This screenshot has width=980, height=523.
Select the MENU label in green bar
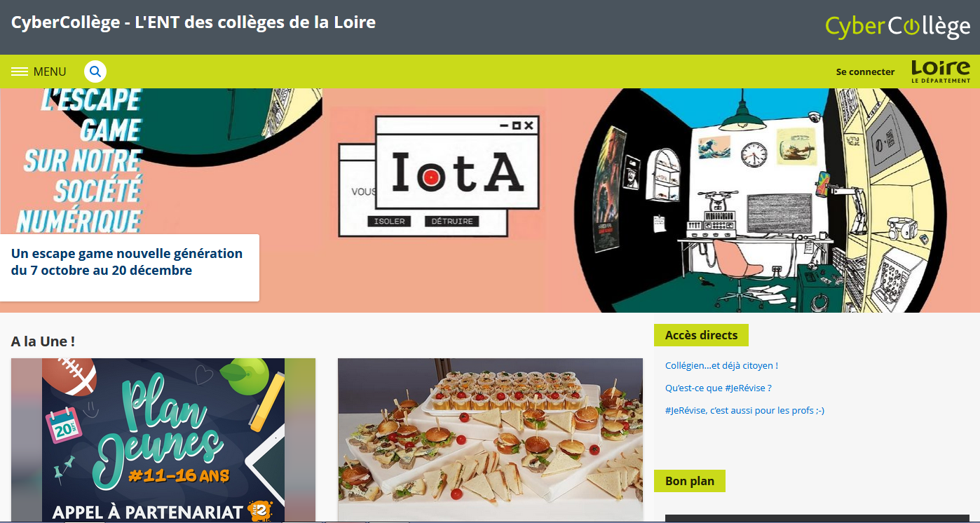[x=50, y=72]
